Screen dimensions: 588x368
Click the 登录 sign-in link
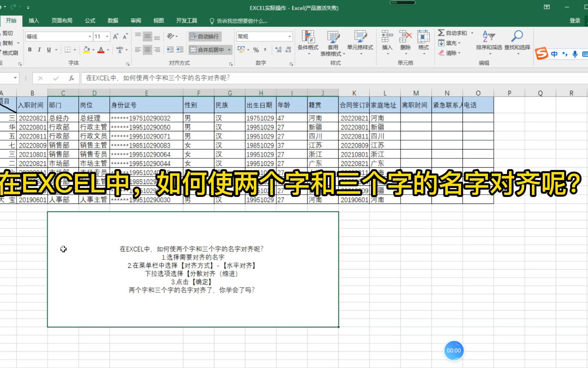click(x=575, y=20)
